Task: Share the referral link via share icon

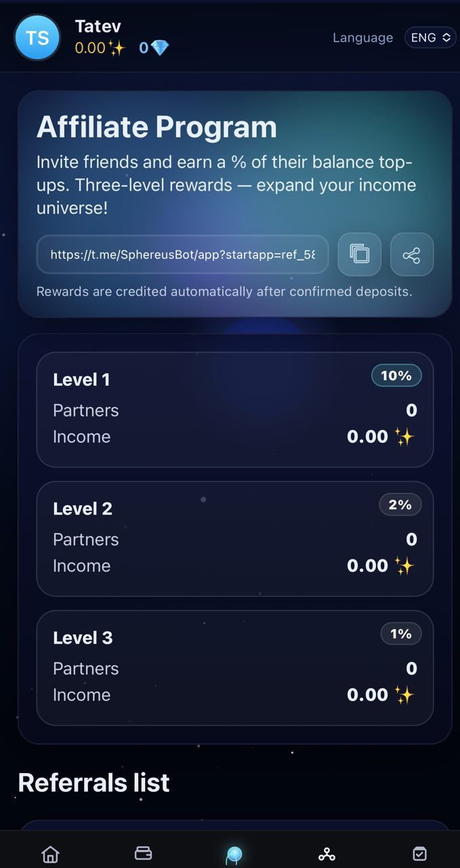Action: point(411,254)
